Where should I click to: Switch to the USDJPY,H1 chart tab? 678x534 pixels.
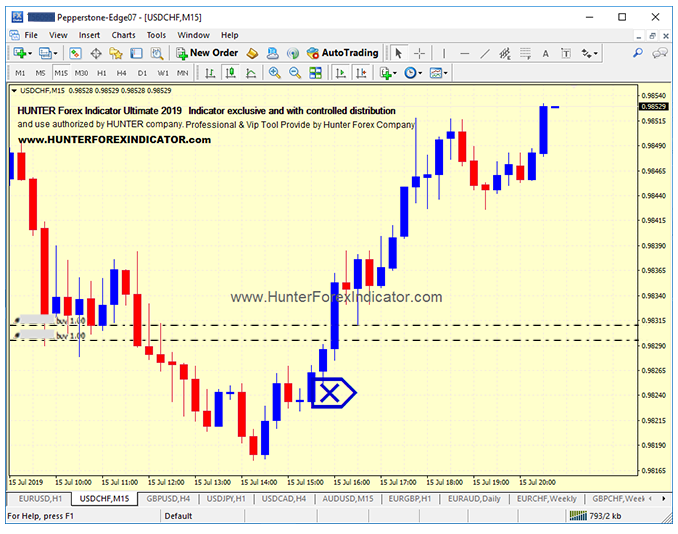click(226, 499)
